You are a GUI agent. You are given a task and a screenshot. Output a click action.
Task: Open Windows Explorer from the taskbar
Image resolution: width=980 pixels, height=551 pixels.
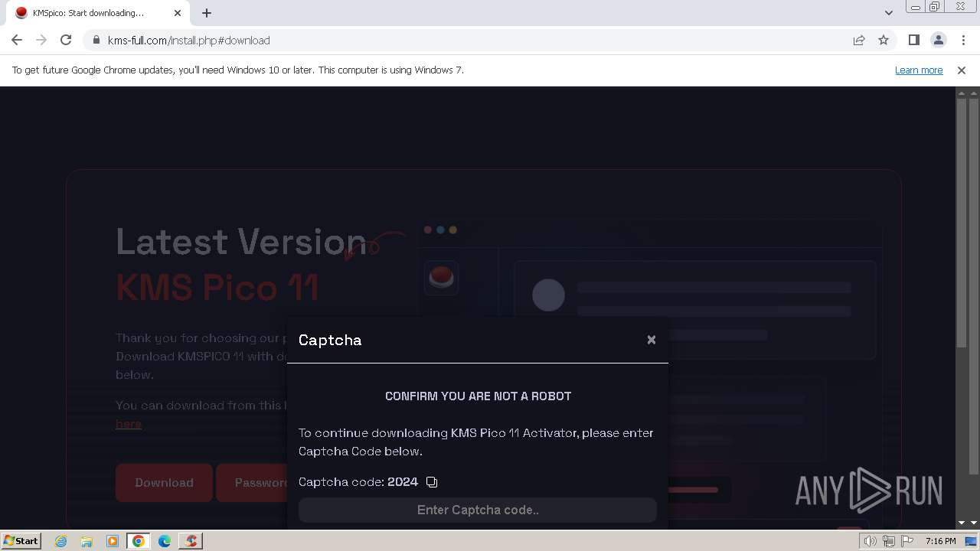[87, 541]
